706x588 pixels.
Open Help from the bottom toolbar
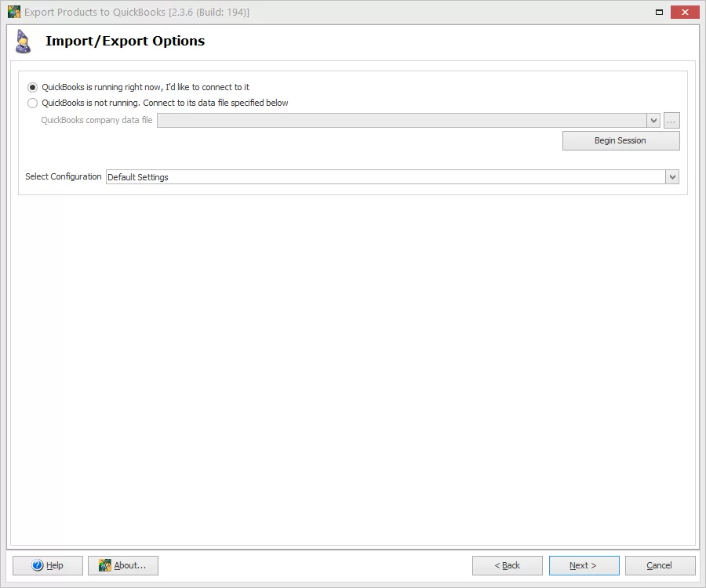point(47,565)
